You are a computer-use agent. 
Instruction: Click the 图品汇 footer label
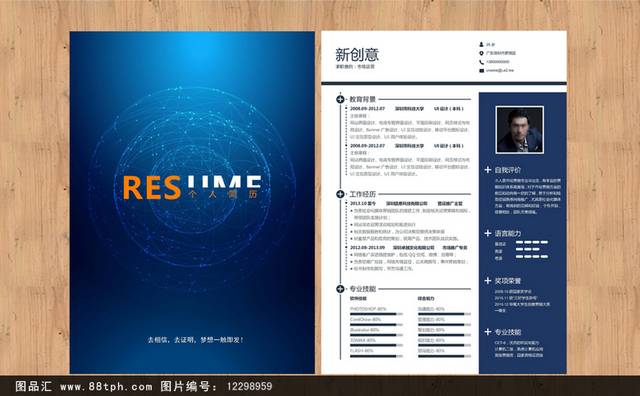tap(33, 386)
